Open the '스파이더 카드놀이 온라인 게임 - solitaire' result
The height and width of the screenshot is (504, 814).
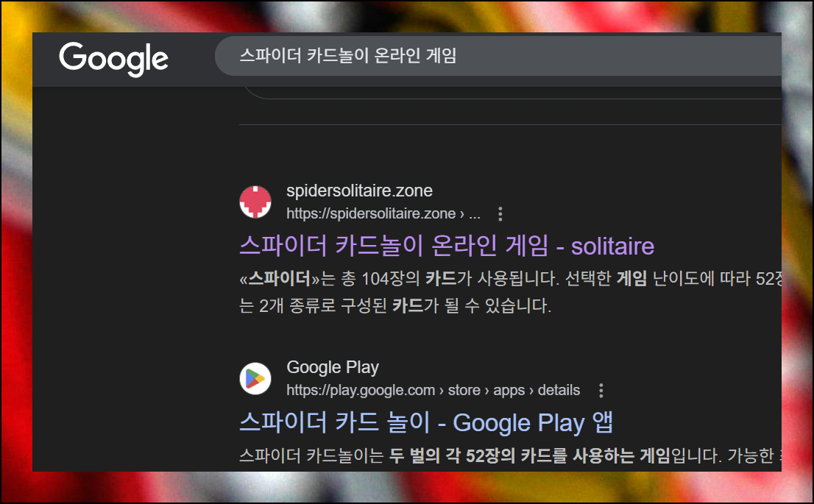447,246
